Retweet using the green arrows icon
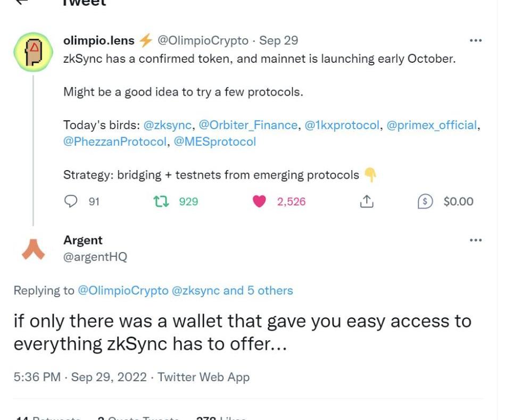 [161, 201]
